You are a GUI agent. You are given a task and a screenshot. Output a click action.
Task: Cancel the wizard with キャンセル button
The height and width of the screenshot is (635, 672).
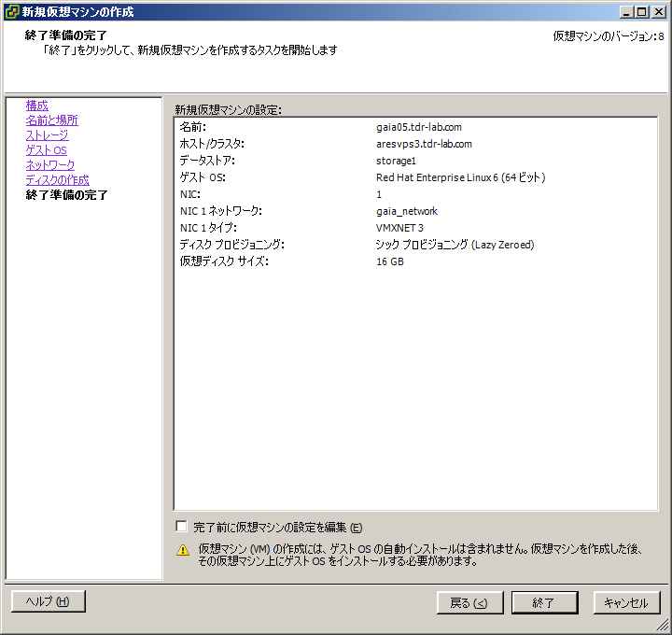click(x=626, y=603)
